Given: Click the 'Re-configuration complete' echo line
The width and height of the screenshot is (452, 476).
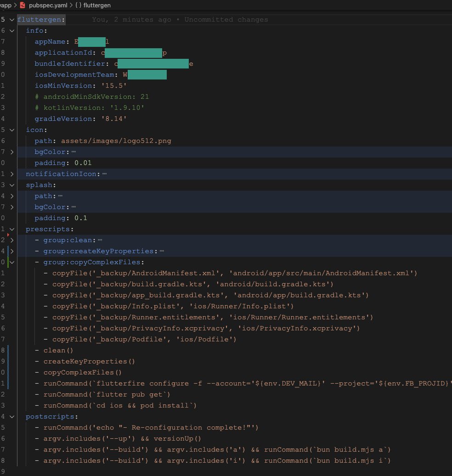Looking at the screenshot, I should pos(147,428).
